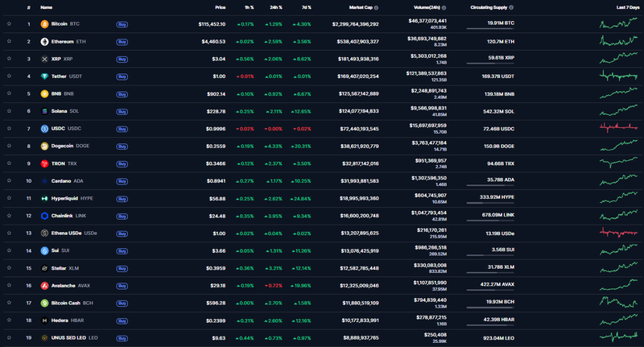Click the Buy button for BNB
644x347 pixels.
(x=122, y=94)
